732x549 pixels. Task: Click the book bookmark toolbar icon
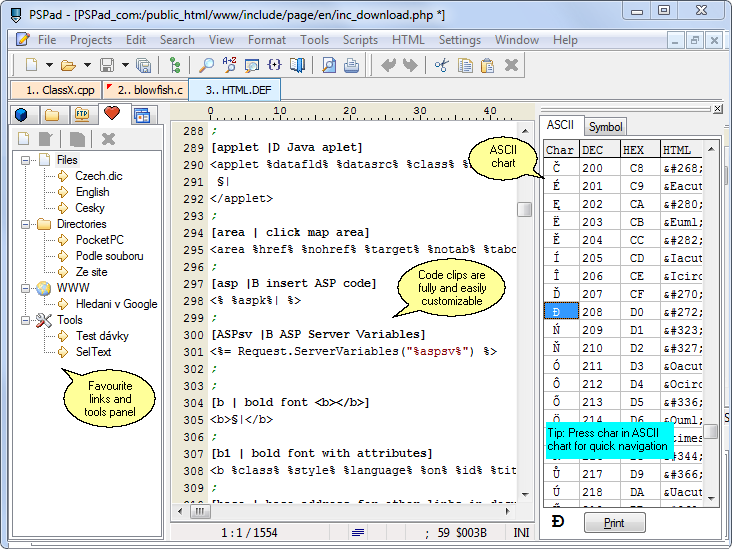coord(297,65)
